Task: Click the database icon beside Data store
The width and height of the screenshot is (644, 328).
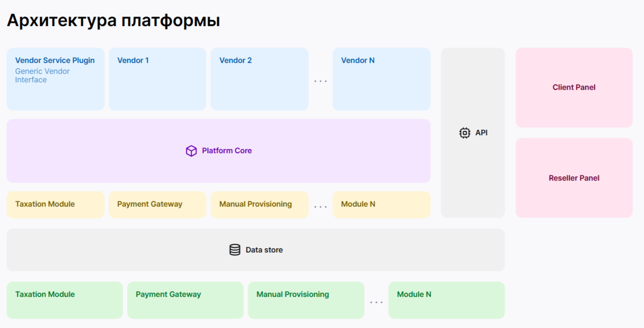Action: (x=235, y=250)
